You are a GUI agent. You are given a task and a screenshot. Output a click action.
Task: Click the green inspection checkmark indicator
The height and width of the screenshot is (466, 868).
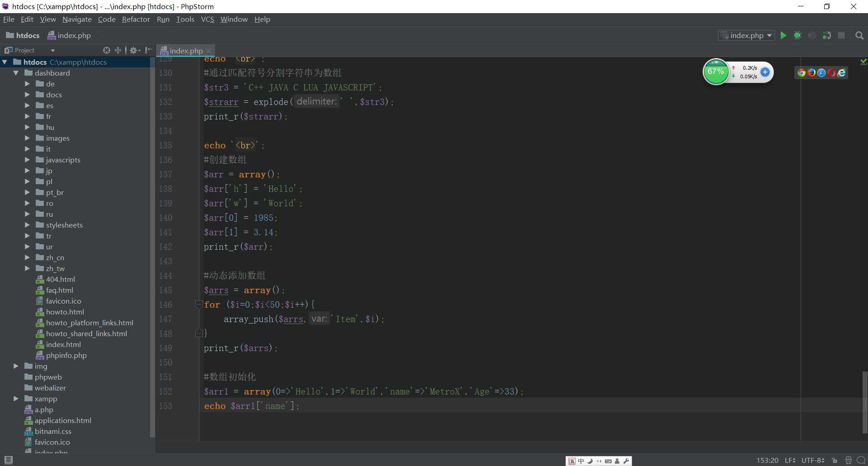(863, 62)
